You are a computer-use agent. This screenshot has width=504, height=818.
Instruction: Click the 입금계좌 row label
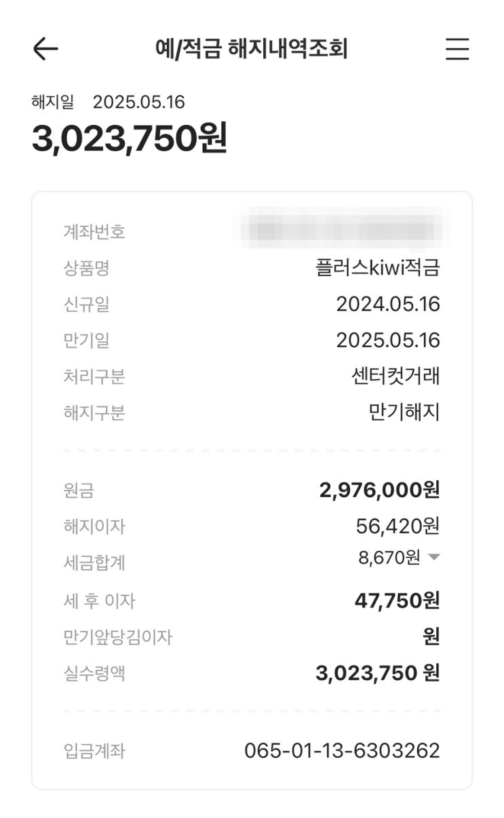coord(94,751)
